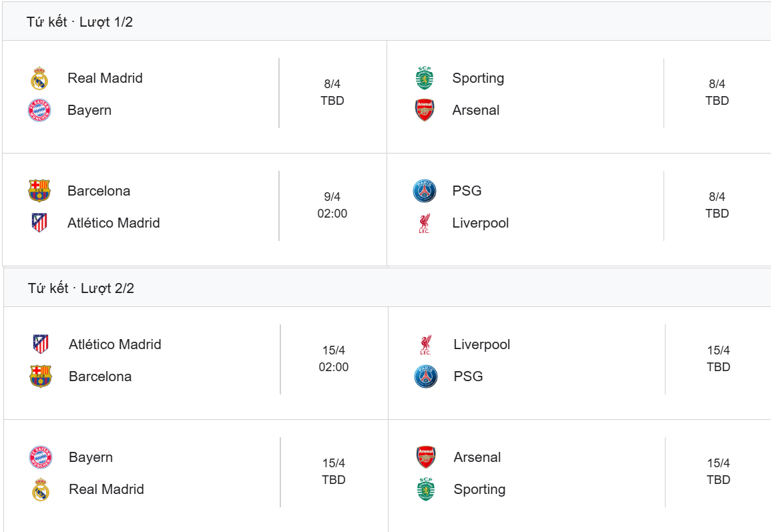The height and width of the screenshot is (532, 771).
Task: Select the "Tứ kết · Lượt 2/2" header
Action: coord(81,288)
